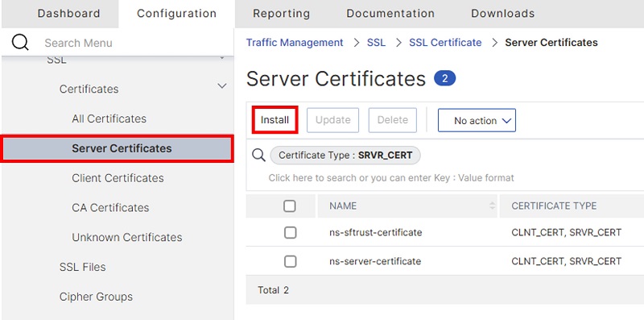Click the Certificate Type SRVR_CERT filter chip
644x320 pixels.
point(345,156)
